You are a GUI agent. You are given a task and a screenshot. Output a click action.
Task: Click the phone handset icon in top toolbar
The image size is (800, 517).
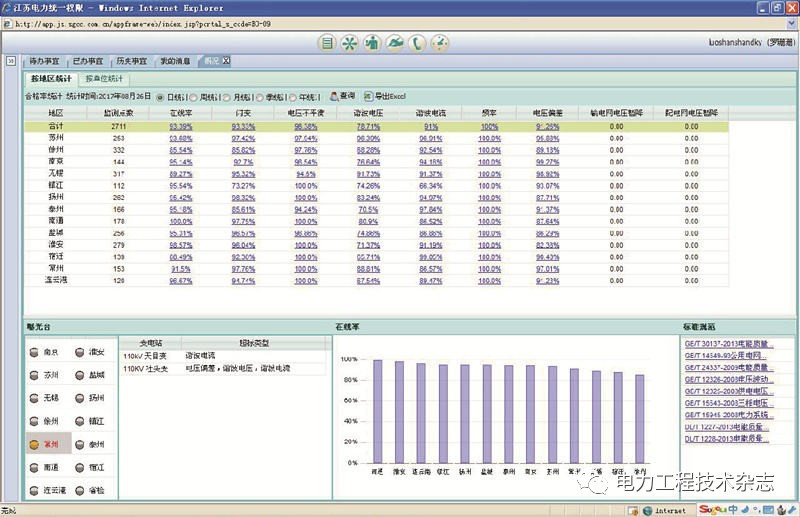(416, 43)
